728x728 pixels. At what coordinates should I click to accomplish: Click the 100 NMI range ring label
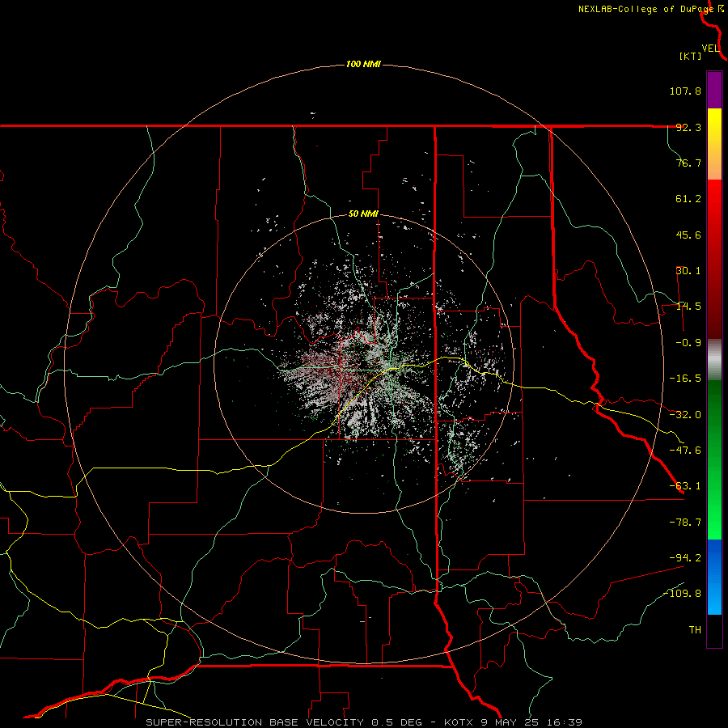363,64
